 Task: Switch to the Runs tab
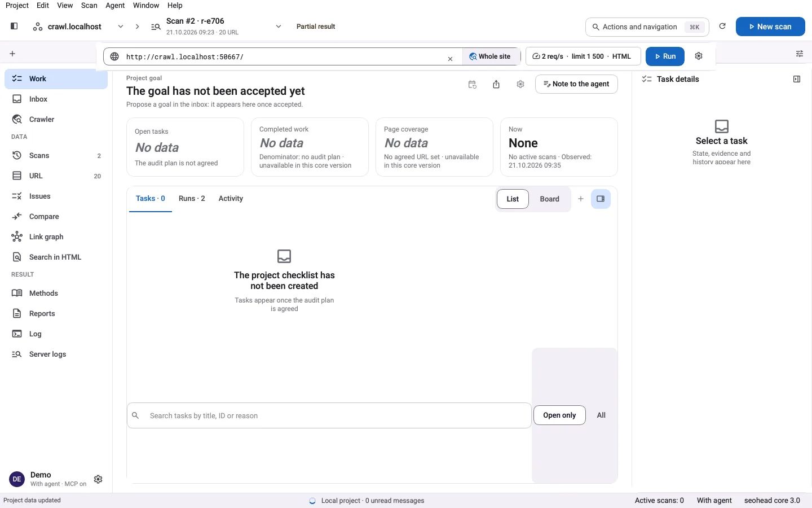(192, 199)
